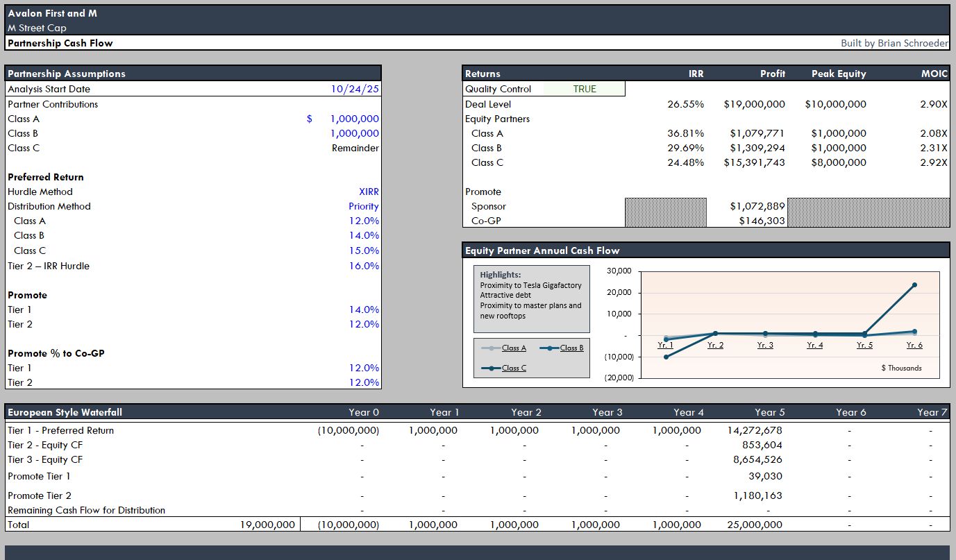Image resolution: width=956 pixels, height=560 pixels.
Task: Select the European Style Waterfall header
Action: tap(65, 412)
